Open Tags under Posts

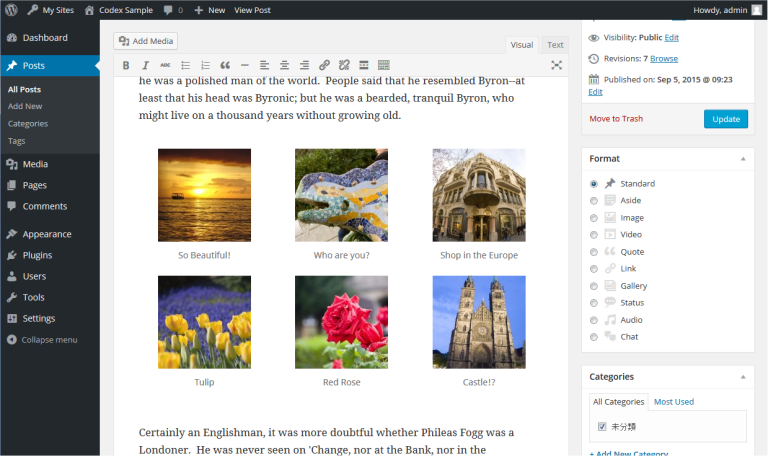coord(17,141)
